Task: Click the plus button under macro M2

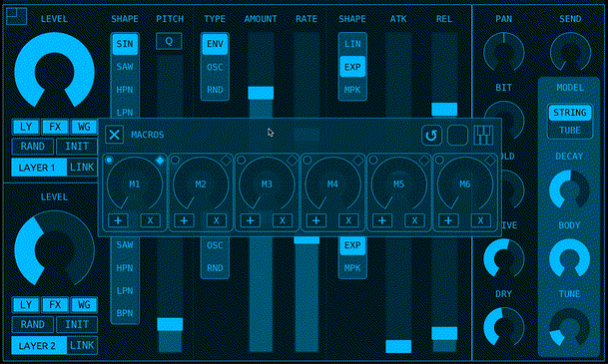Action: 184,220
